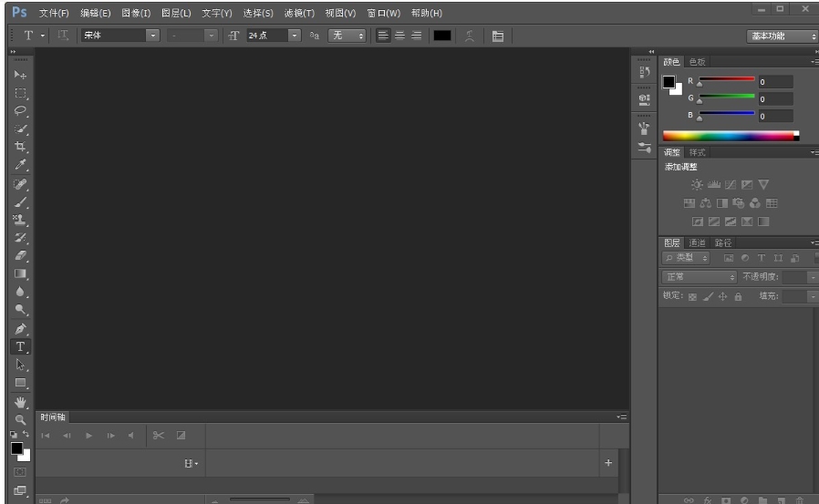Click the red R value input field
Viewport: 819px width, 504px height.
(775, 82)
